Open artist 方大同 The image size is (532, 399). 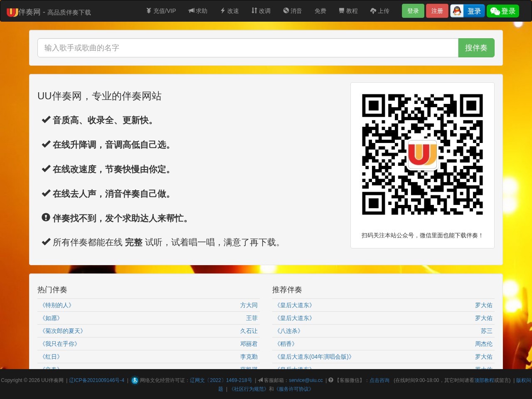[249, 305]
